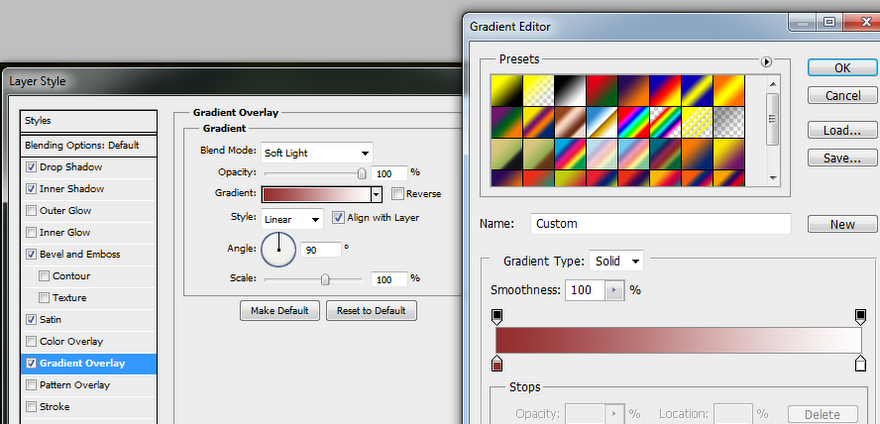This screenshot has height=424, width=880.
Task: Click preset scrollbar up arrow
Action: [x=773, y=84]
